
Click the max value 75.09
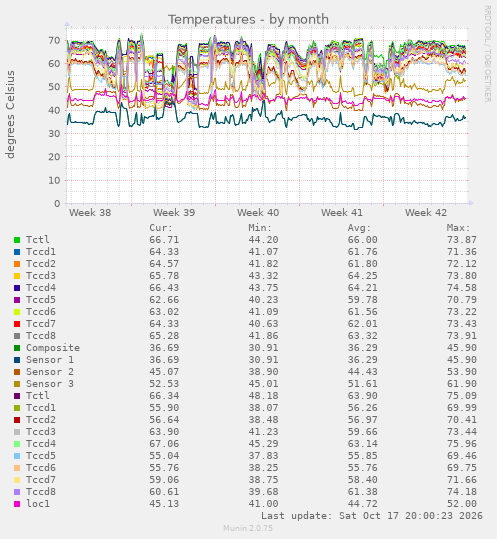click(462, 396)
